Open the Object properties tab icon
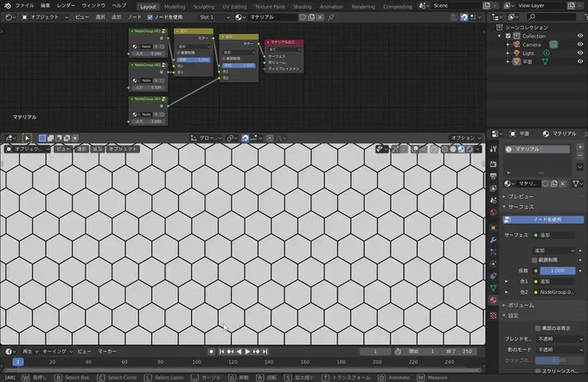Screen dimensions: 588x382 point(494,227)
